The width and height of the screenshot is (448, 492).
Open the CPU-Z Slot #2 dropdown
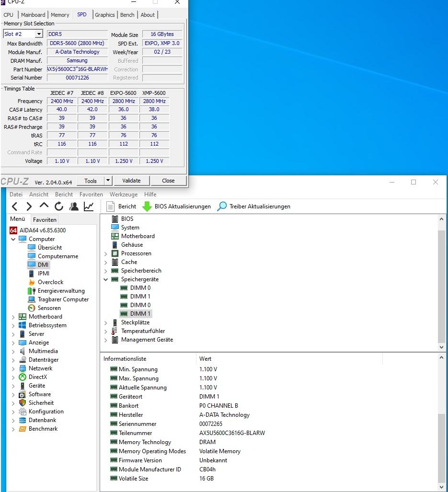coord(39,34)
